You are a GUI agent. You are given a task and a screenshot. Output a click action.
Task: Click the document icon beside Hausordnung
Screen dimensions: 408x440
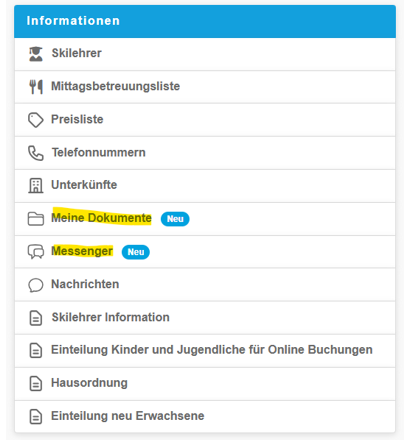click(36, 384)
